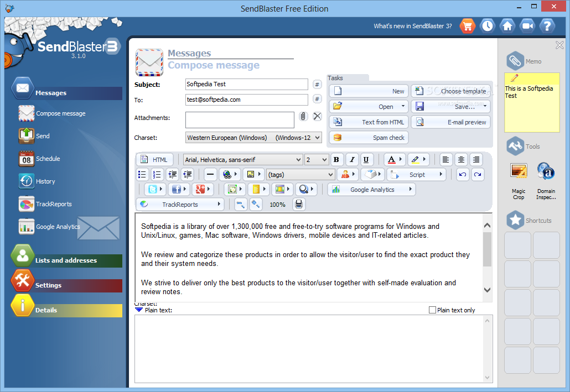
Task: Open the clock history icon in header
Action: tap(488, 26)
